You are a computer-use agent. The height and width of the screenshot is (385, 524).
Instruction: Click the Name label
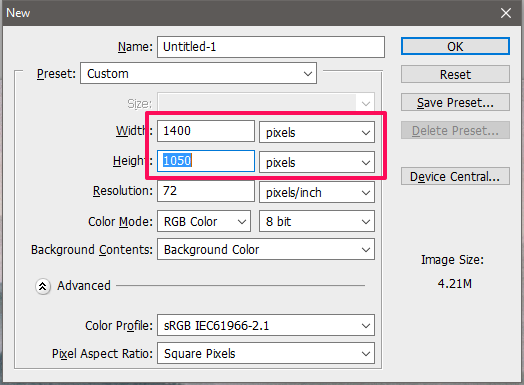pos(135,47)
